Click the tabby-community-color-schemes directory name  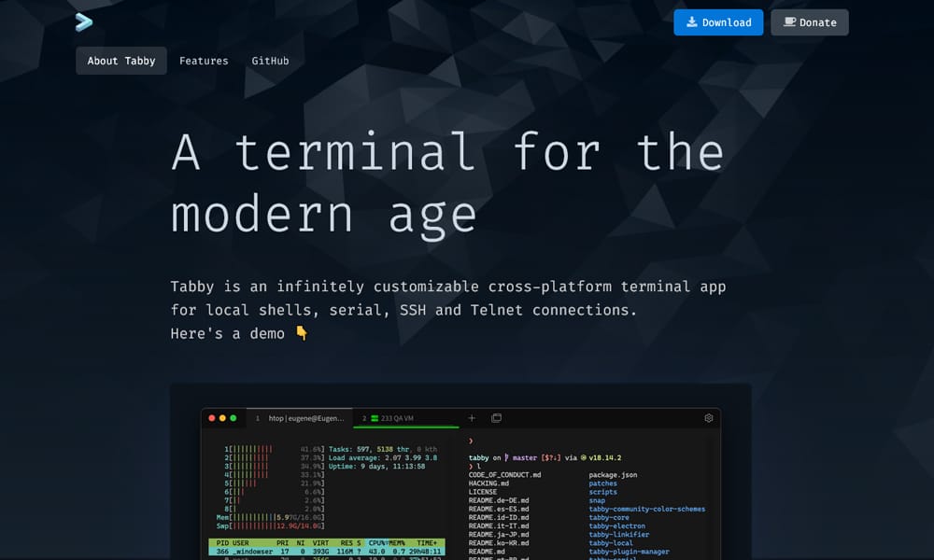646,509
